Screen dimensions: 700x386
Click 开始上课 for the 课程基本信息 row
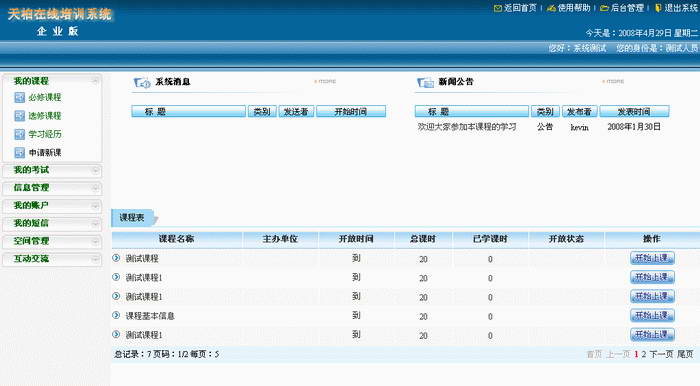click(x=652, y=315)
